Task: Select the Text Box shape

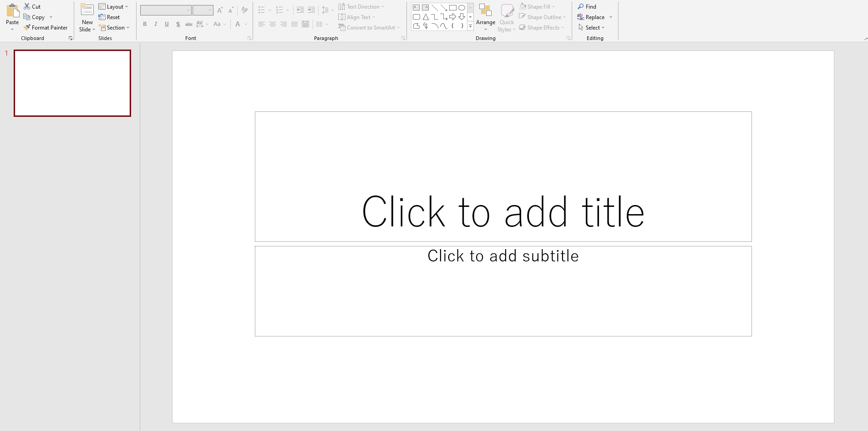Action: point(416,7)
